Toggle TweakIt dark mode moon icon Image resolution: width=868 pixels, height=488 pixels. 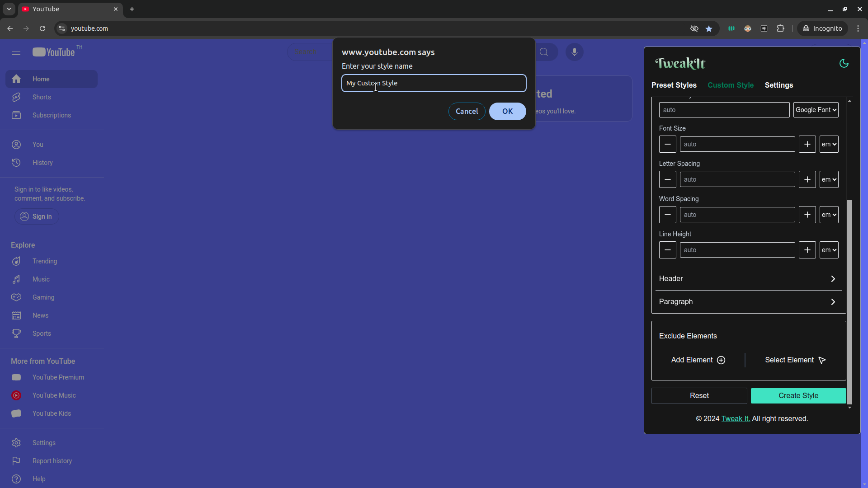coord(844,64)
